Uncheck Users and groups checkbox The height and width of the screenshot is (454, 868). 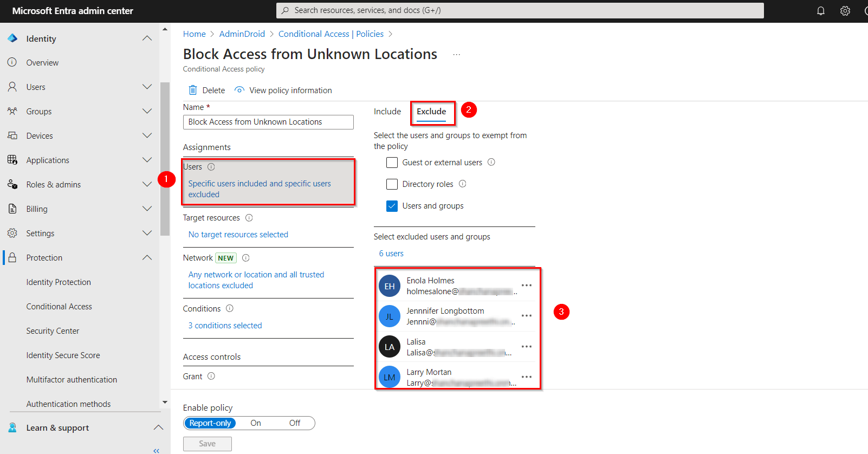coord(392,206)
